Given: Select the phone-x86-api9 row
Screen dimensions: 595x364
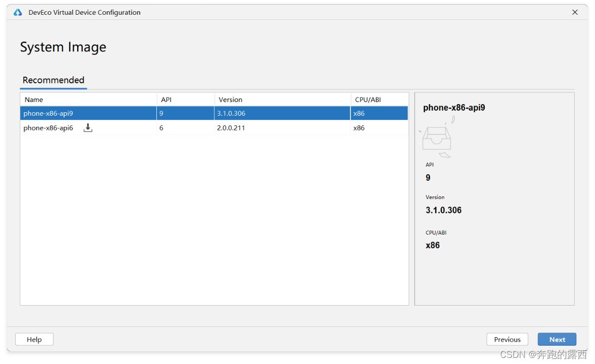Looking at the screenshot, I should pyautogui.click(x=214, y=114).
